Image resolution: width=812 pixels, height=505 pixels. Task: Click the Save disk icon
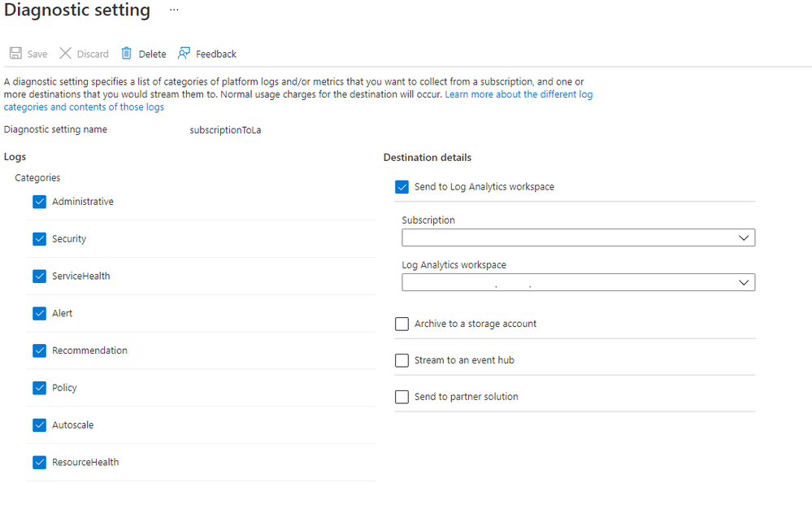[x=15, y=54]
